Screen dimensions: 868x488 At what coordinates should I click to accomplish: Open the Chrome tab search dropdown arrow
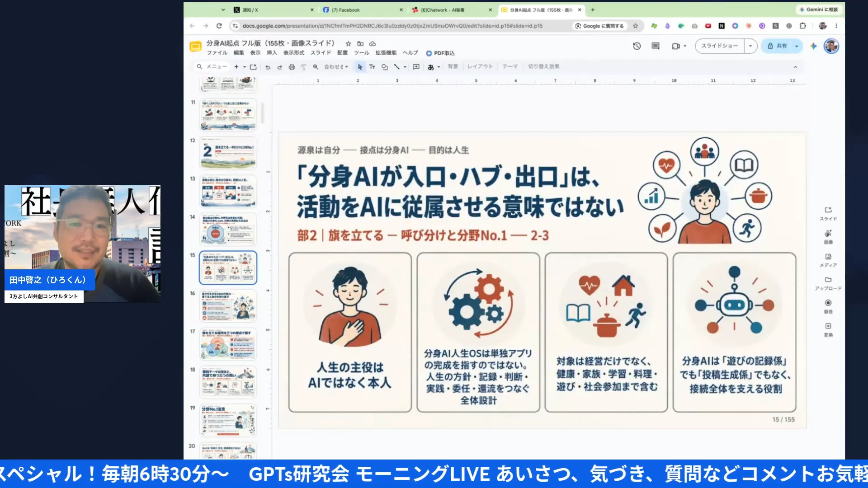click(x=223, y=9)
